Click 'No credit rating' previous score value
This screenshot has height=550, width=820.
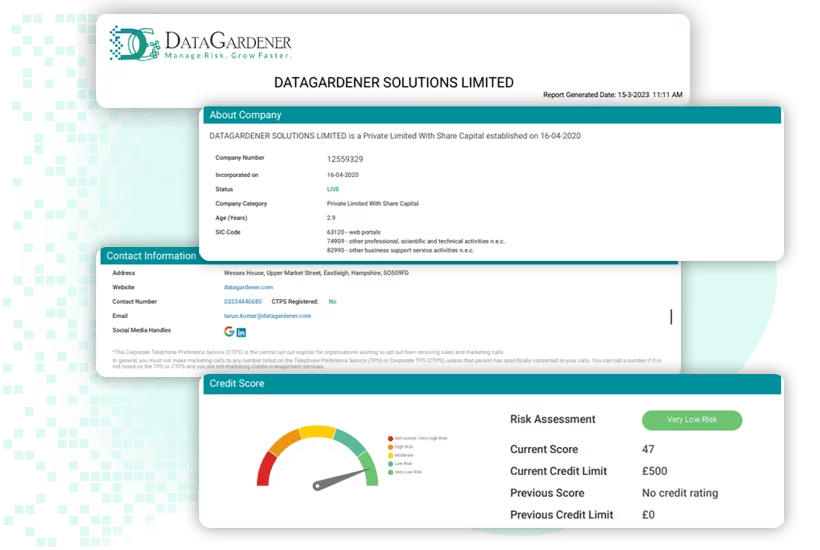point(680,493)
